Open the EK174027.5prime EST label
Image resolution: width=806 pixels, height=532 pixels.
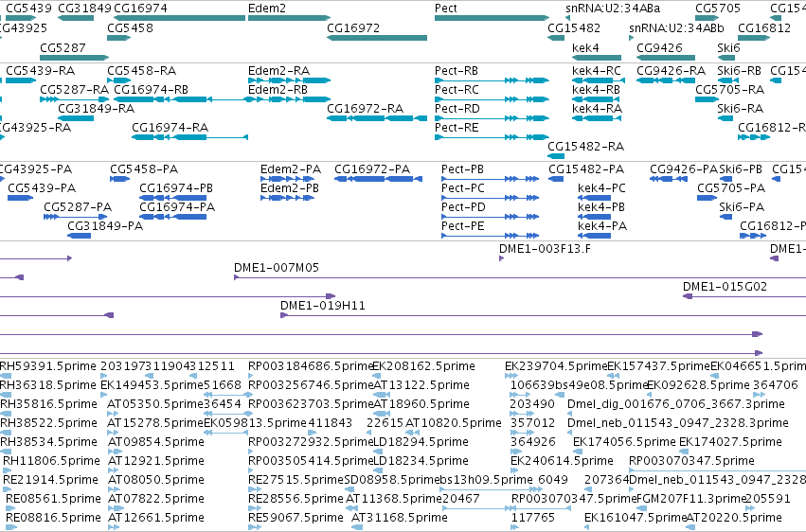tap(730, 442)
